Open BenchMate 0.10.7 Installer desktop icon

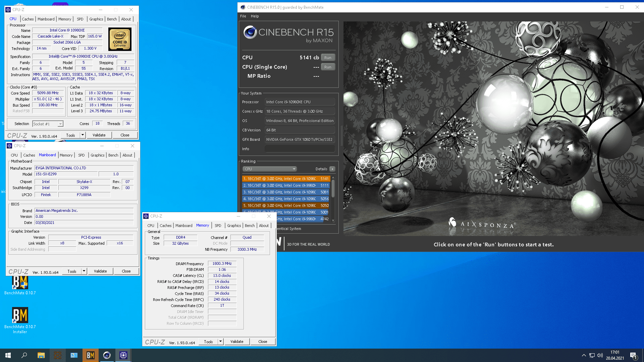tap(20, 316)
